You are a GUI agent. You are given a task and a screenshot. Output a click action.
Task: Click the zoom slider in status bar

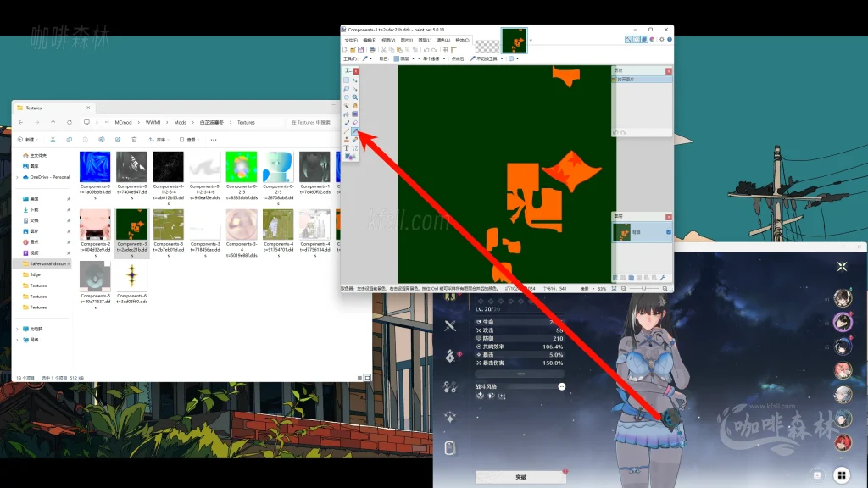643,288
